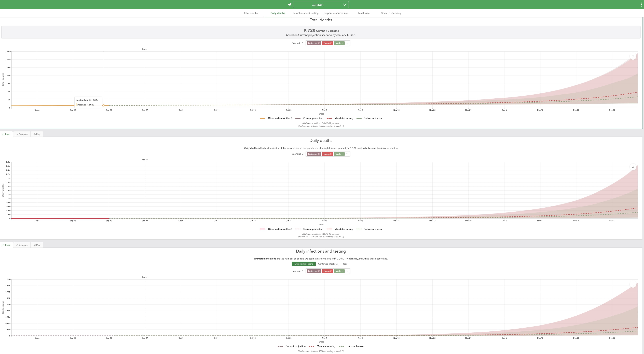Switch to the Confirmed infections button
The image size is (644, 354).
coord(328,264)
